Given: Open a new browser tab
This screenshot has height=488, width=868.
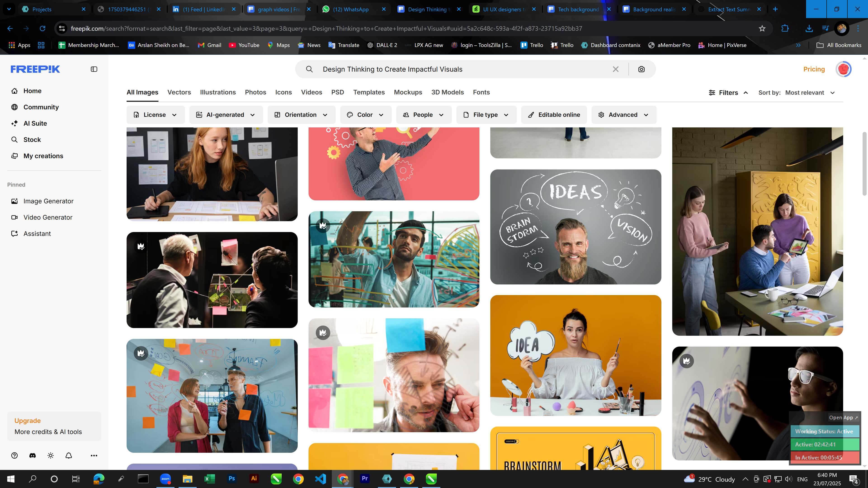Looking at the screenshot, I should (x=775, y=9).
